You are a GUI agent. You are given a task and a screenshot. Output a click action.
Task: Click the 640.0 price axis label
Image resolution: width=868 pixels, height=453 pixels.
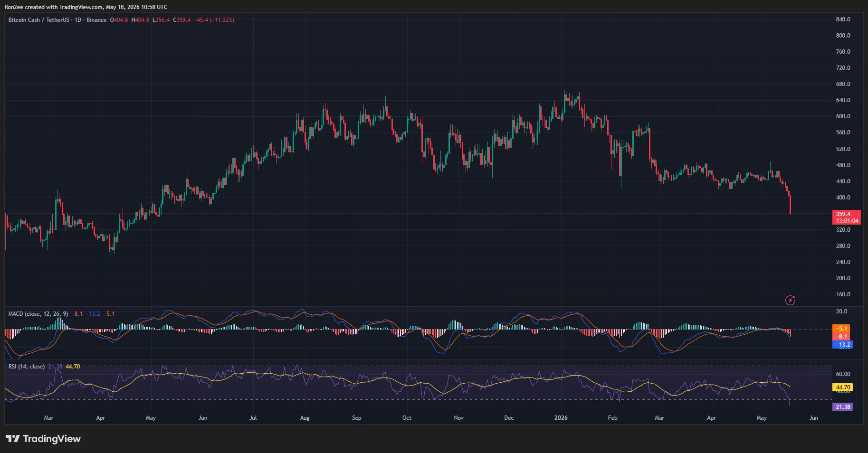[x=843, y=100]
